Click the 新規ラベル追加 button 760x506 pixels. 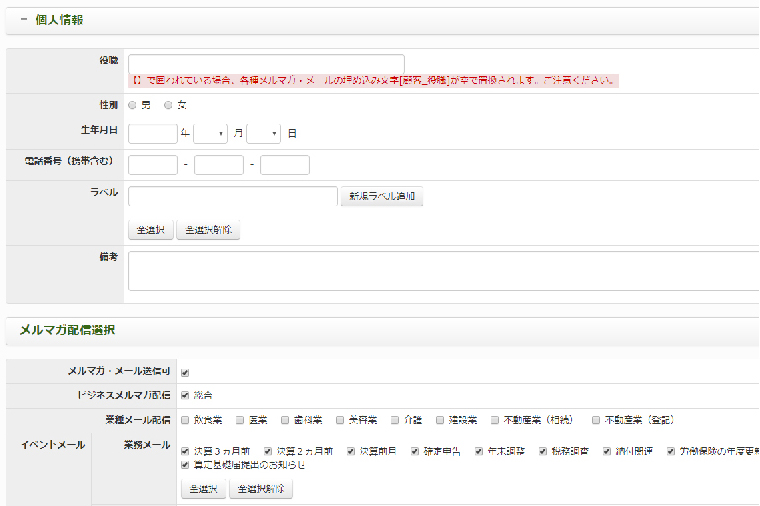tap(382, 196)
